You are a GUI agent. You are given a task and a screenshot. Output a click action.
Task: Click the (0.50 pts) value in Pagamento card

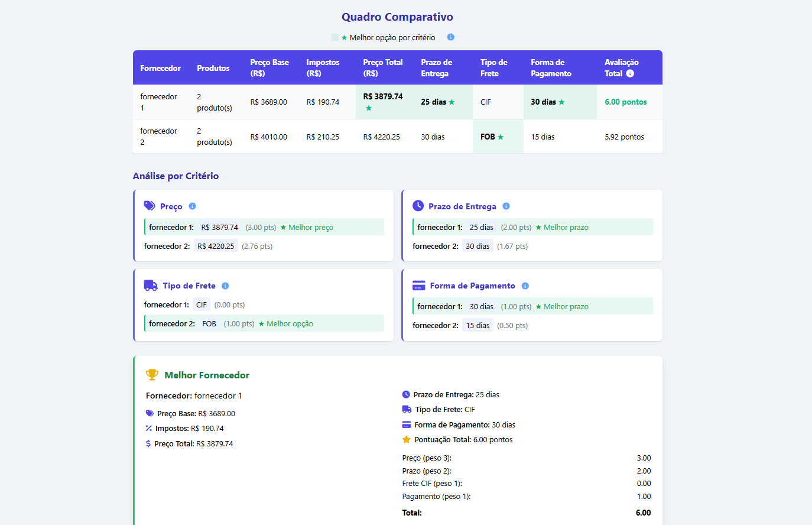(x=512, y=326)
